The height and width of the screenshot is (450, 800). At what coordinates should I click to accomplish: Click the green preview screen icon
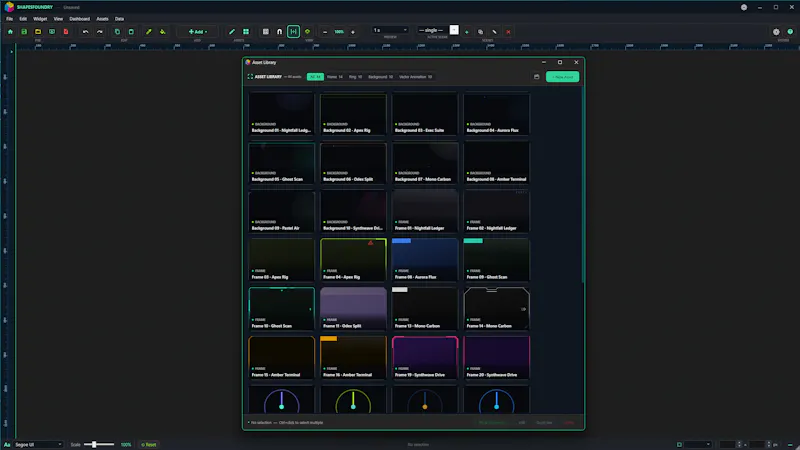tap(52, 32)
